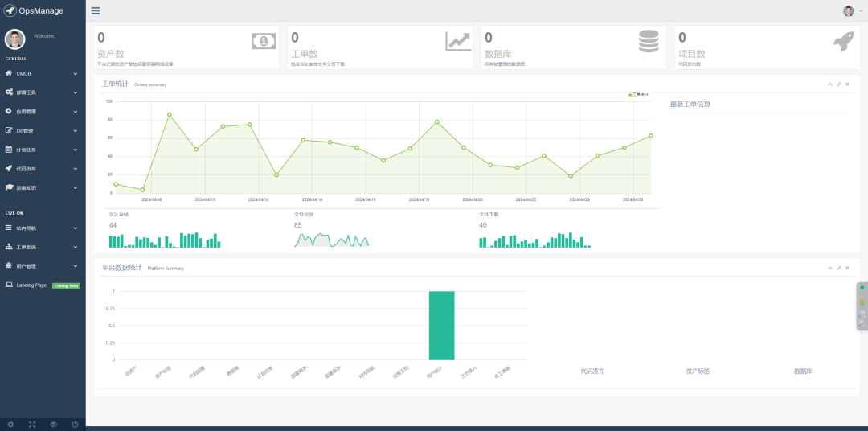Screen dimensions: 868x431
Task: Expand the CMDB menu chevron
Action: pyautogui.click(x=76, y=73)
